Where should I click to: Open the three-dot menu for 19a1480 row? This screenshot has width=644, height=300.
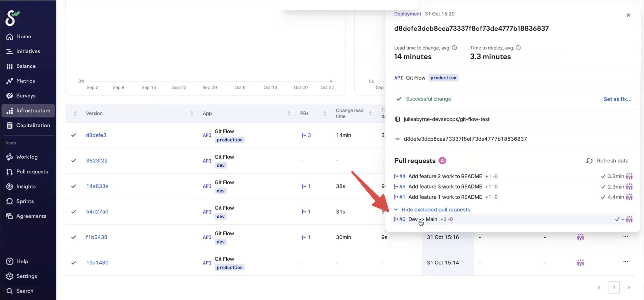[x=626, y=262]
